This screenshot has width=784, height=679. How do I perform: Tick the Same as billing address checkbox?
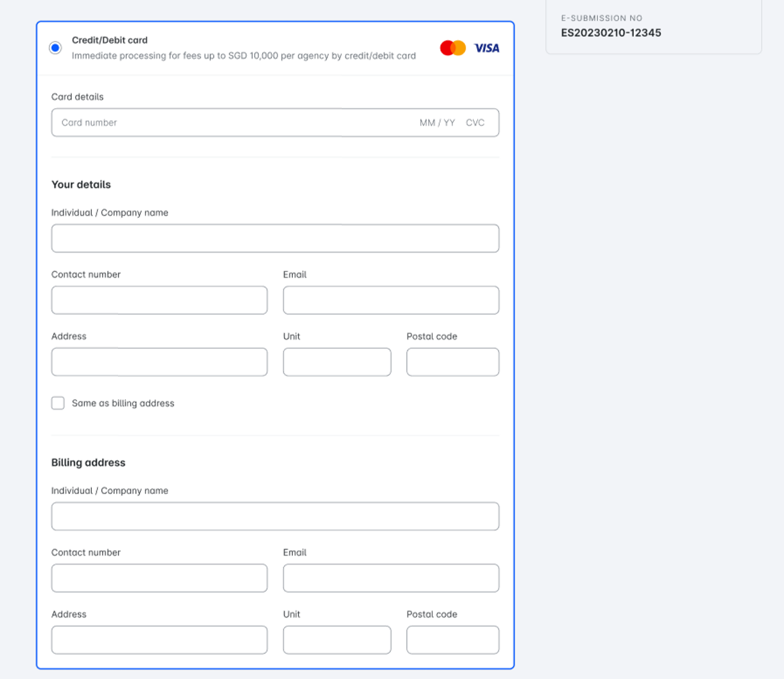pyautogui.click(x=58, y=403)
